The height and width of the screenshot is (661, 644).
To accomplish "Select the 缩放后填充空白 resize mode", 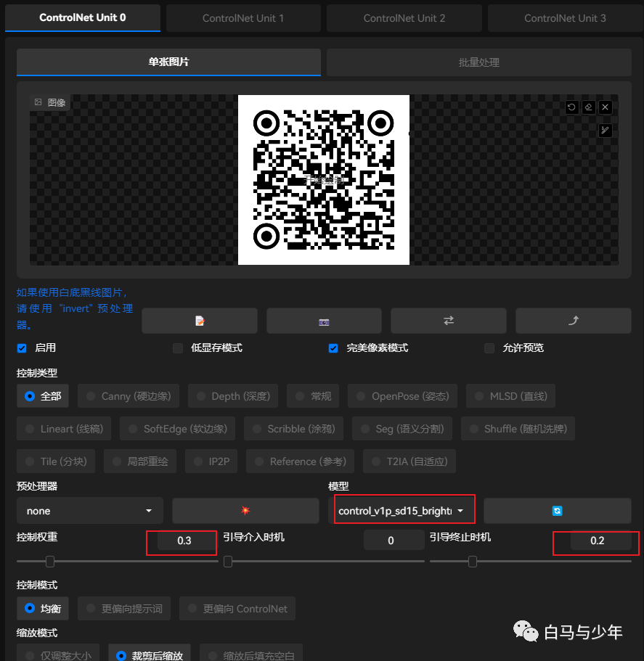I will pos(251,654).
